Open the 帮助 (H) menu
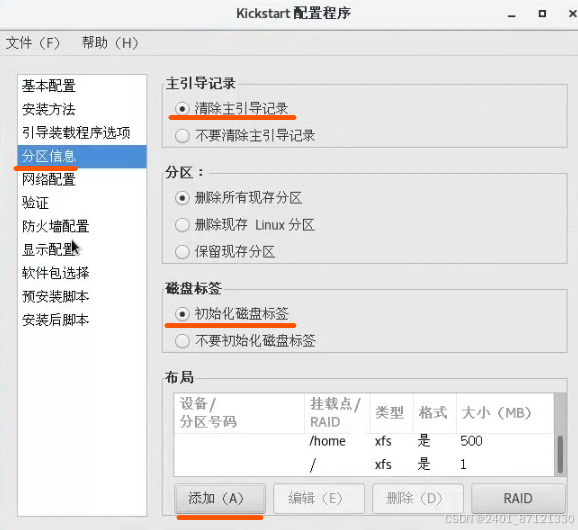The height and width of the screenshot is (530, 578). click(x=110, y=43)
